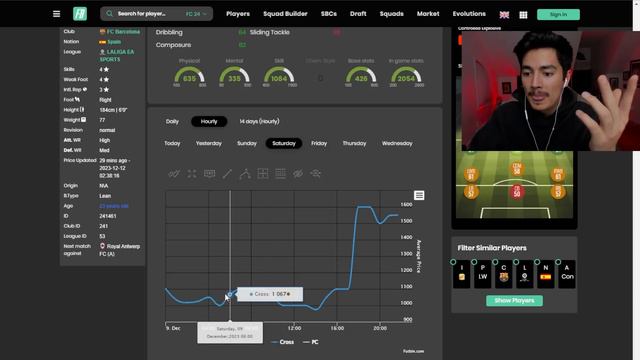Open the Draft menu
This screenshot has width=640, height=360.
358,14
